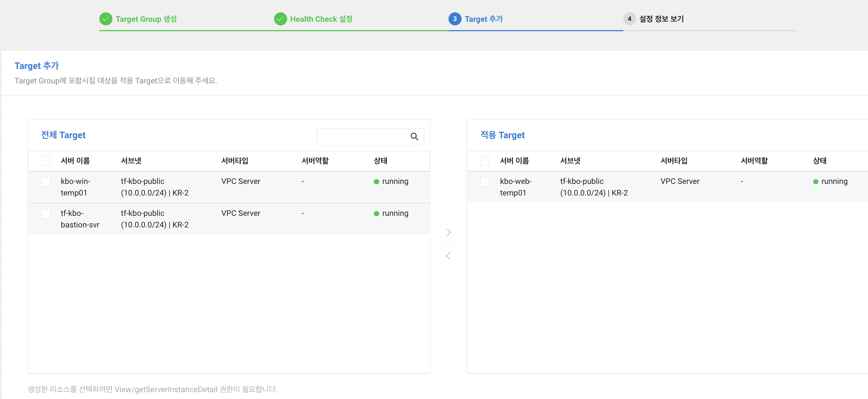This screenshot has height=399, width=868.
Task: Check the kbo-win-temp01 server checkbox
Action: coord(46,182)
